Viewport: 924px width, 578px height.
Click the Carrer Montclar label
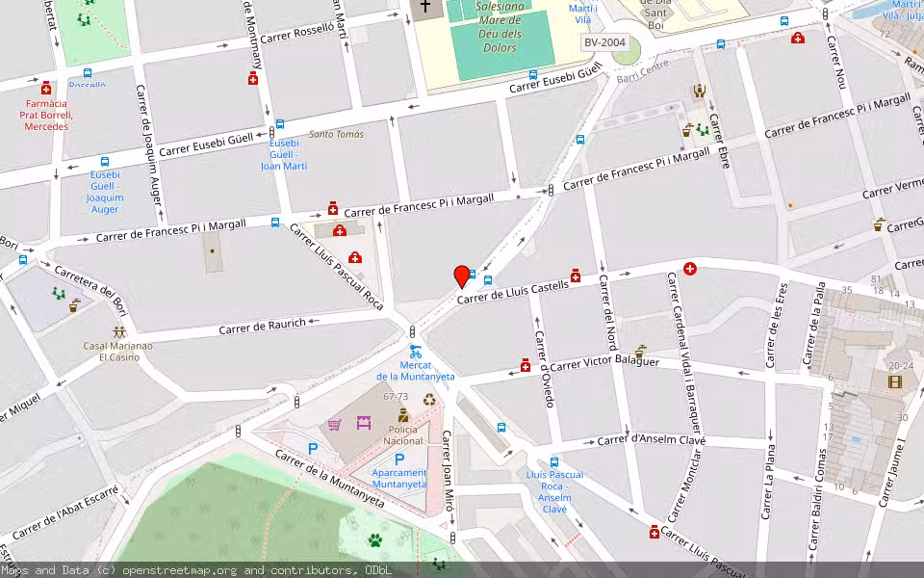(685, 486)
